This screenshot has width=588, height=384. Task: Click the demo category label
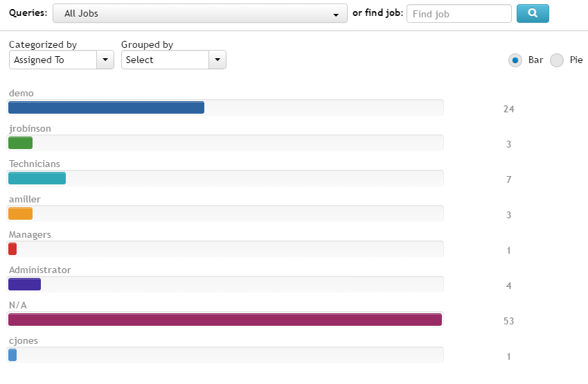click(x=21, y=93)
